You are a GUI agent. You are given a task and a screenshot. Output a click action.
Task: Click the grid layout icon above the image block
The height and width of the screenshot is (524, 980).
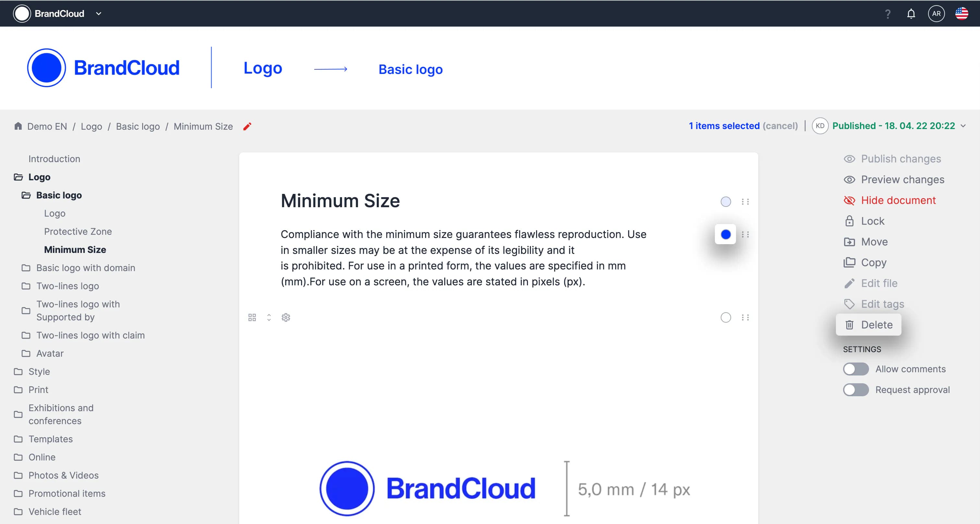click(x=252, y=317)
